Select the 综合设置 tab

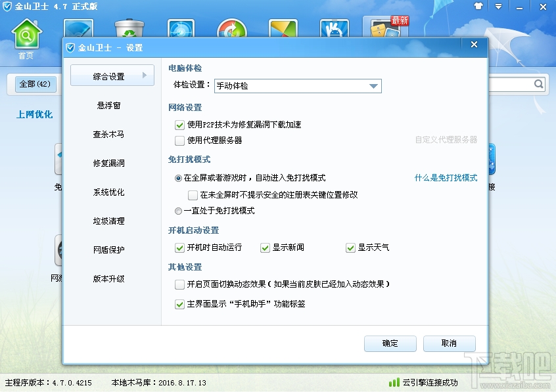(112, 76)
